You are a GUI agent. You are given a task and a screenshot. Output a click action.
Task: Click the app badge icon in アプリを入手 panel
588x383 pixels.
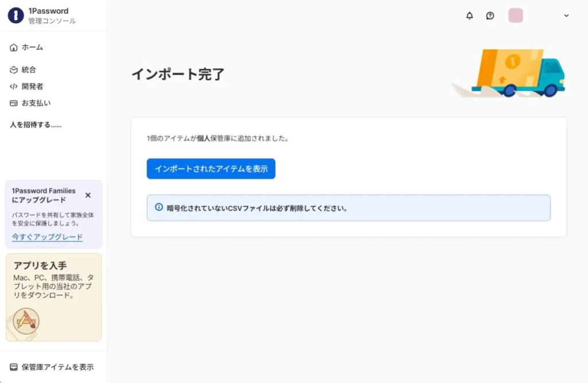[27, 321]
